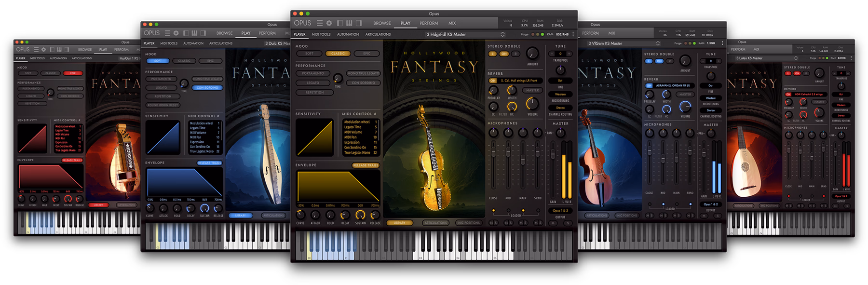Click the envelope CURVE knob
868x285 pixels.
pos(300,215)
